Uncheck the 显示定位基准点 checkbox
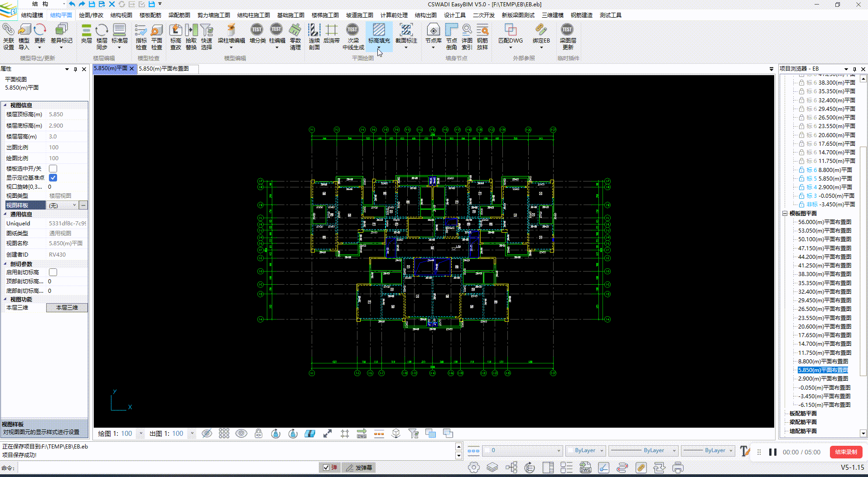Viewport: 868px width, 477px height. coord(53,178)
